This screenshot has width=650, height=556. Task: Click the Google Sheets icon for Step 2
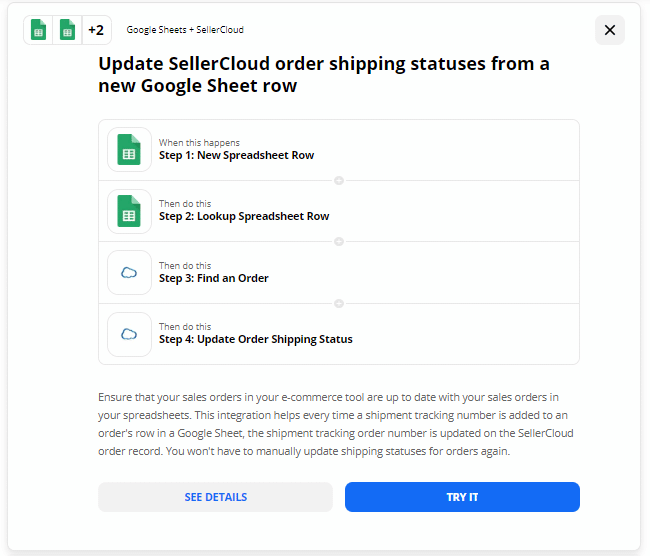pos(129,211)
